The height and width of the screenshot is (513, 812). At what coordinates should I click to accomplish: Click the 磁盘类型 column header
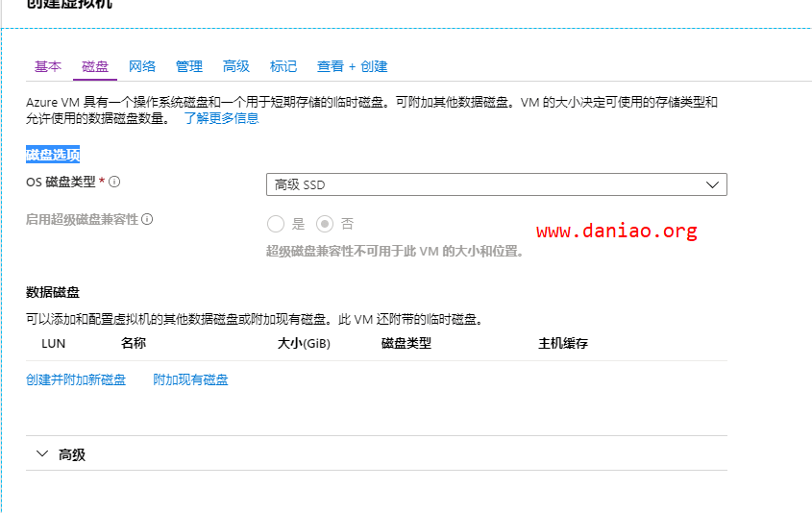click(406, 343)
